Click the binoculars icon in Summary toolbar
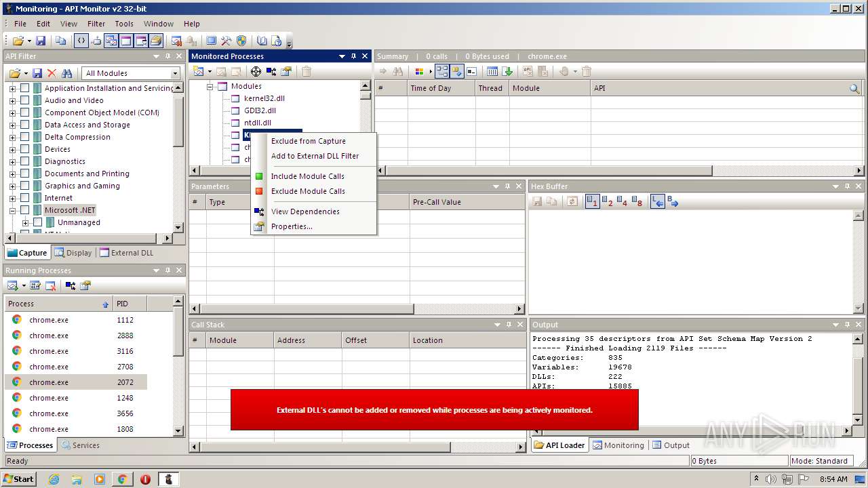 tap(398, 71)
